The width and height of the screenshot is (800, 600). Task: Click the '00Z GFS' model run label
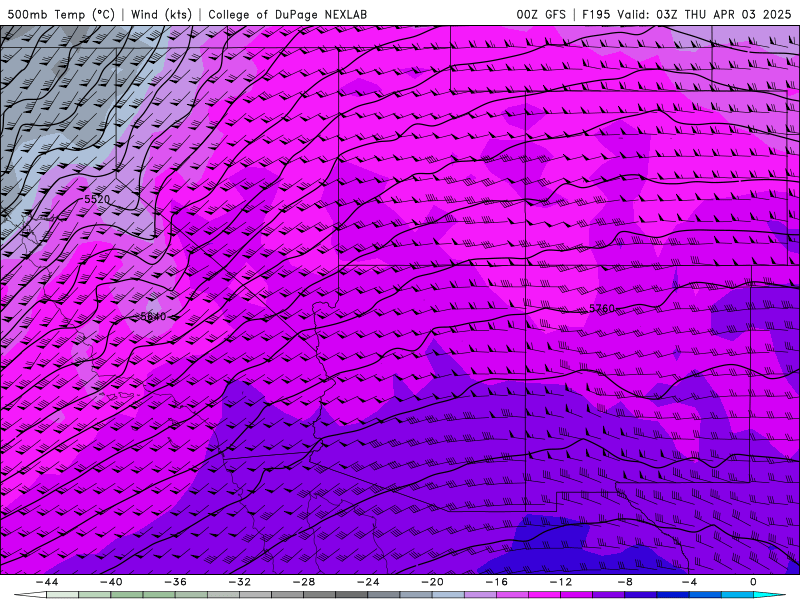(541, 14)
